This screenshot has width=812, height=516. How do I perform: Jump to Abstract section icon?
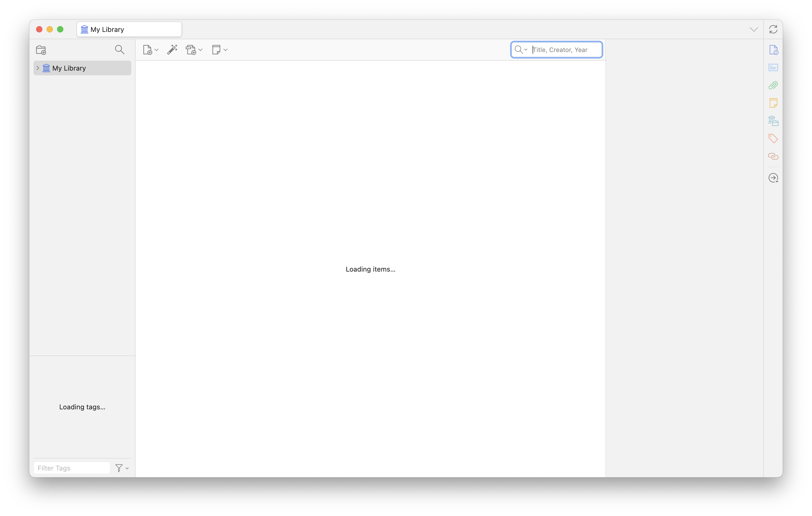coord(773,67)
